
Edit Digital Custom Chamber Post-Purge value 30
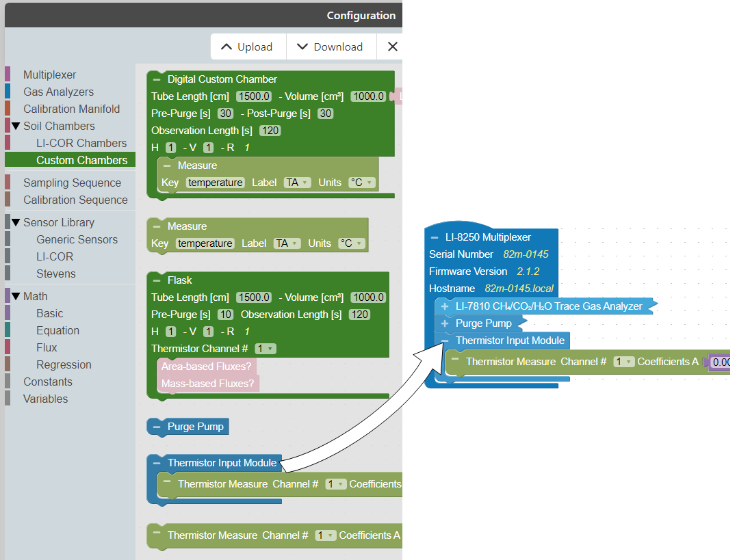coord(325,114)
